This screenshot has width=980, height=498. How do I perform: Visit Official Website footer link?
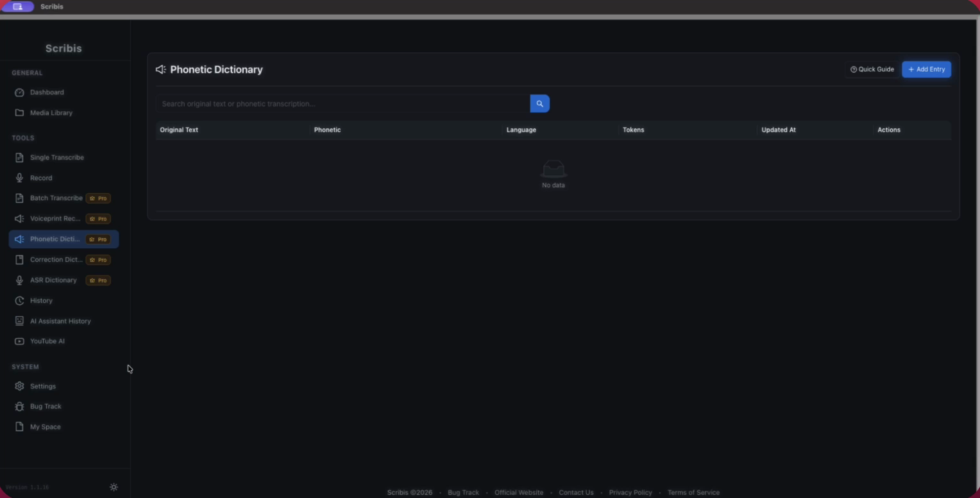pyautogui.click(x=519, y=493)
